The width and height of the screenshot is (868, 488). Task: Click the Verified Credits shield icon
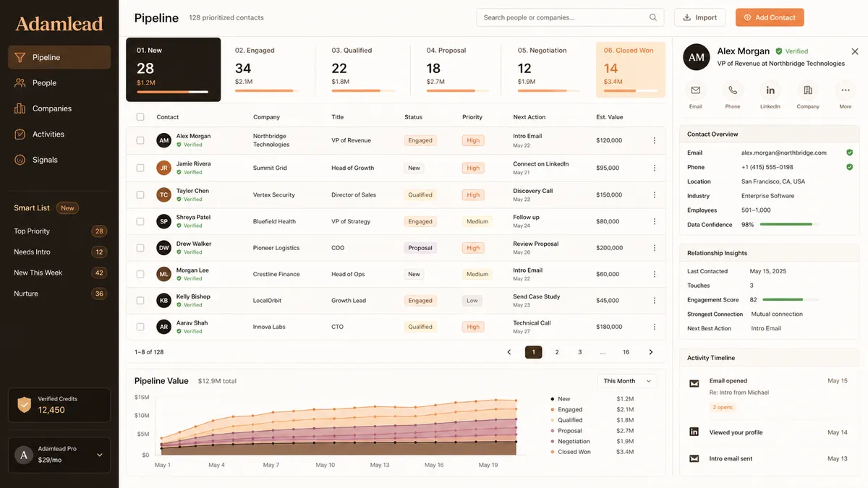24,405
